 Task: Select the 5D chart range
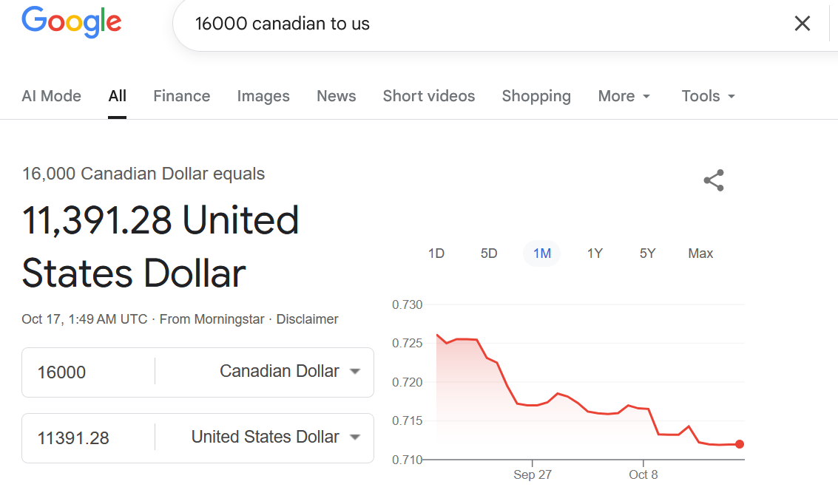click(x=489, y=253)
